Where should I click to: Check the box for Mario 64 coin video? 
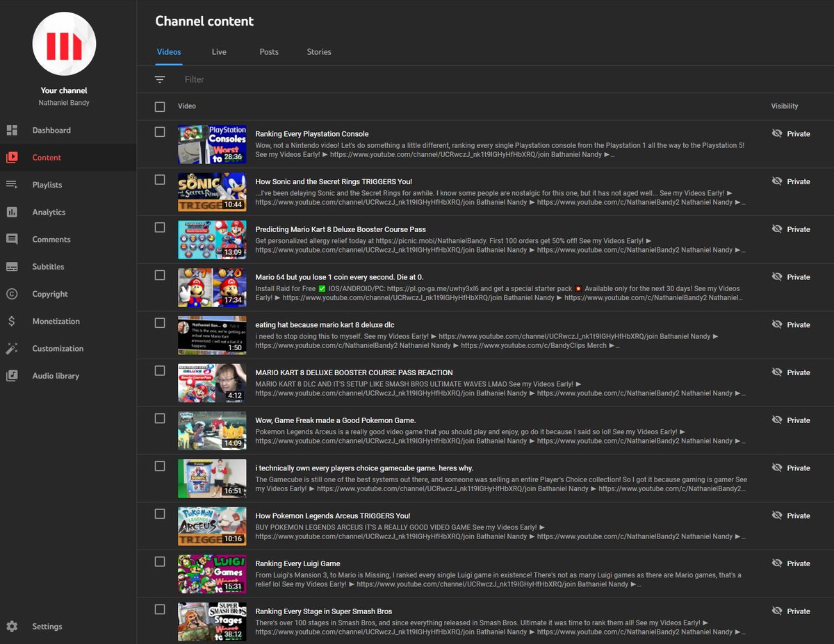tap(160, 275)
